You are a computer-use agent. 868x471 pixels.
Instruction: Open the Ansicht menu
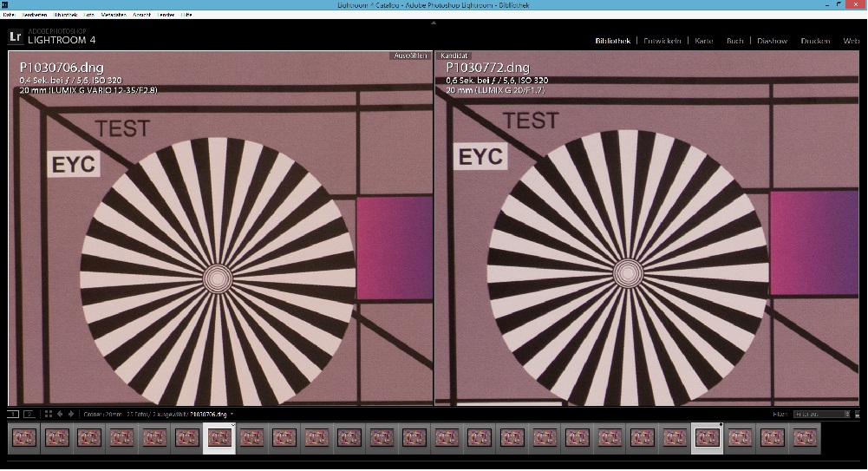[141, 15]
